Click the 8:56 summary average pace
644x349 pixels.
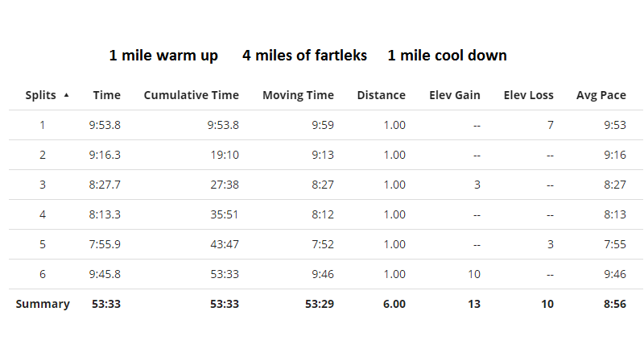(x=615, y=304)
